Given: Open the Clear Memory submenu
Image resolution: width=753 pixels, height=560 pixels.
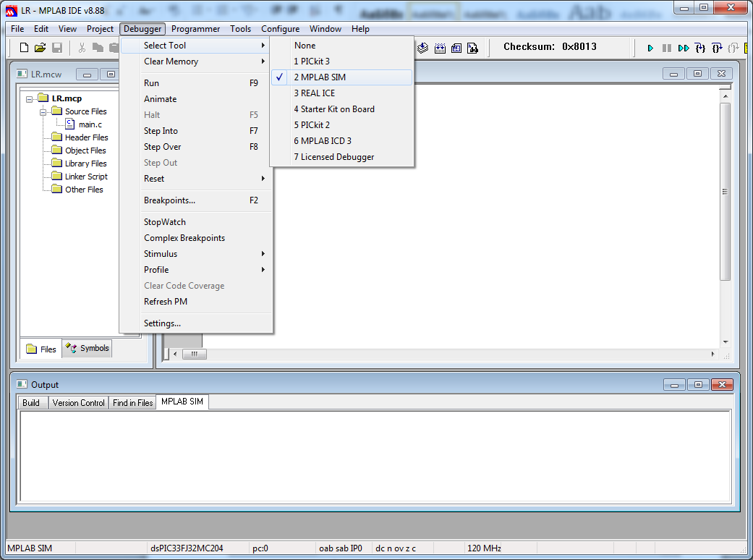Looking at the screenshot, I should (x=196, y=61).
